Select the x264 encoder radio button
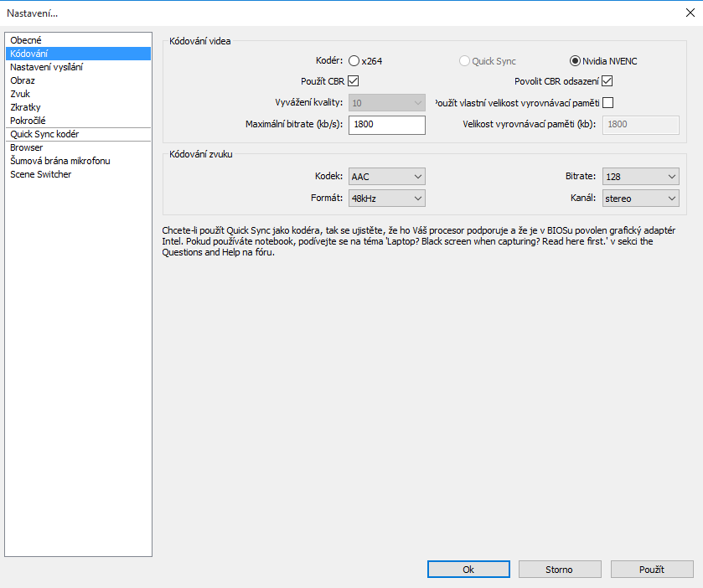The image size is (703, 588). 354,60
